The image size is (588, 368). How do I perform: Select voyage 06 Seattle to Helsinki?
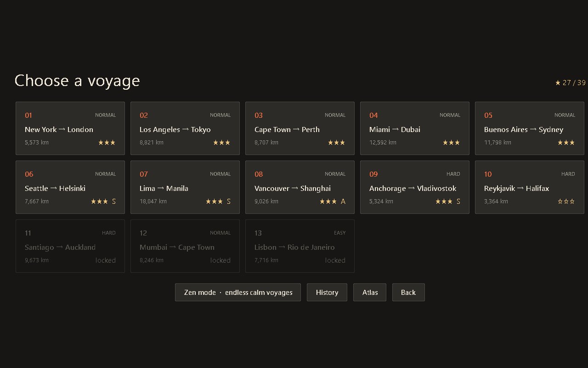(70, 187)
